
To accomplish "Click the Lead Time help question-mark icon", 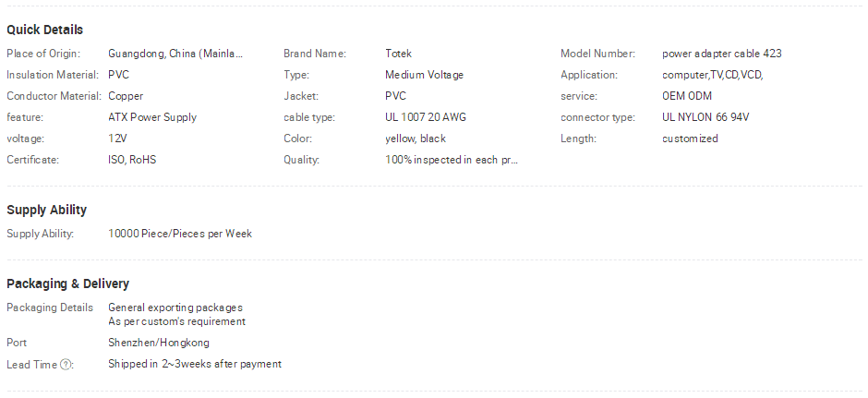I will tap(66, 364).
